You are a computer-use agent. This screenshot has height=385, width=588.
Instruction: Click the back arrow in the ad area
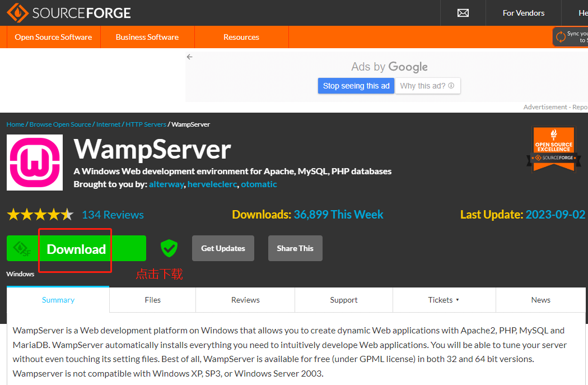click(x=190, y=57)
